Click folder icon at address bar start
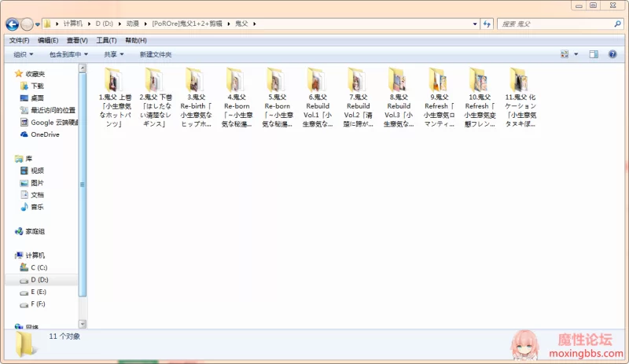629x364 pixels. coord(47,24)
